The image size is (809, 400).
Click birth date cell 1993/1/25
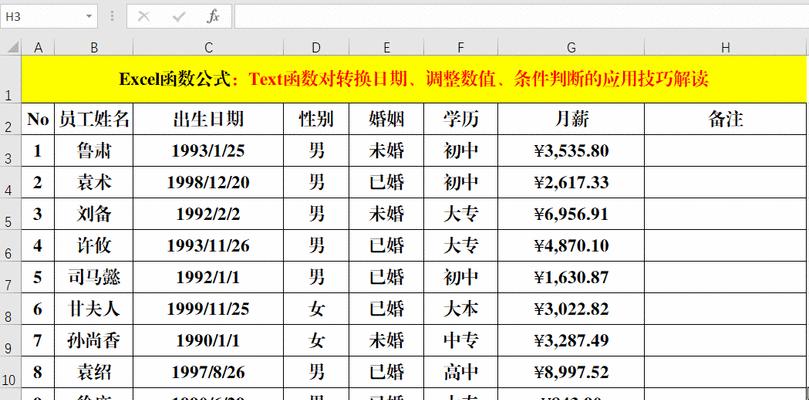pos(208,151)
